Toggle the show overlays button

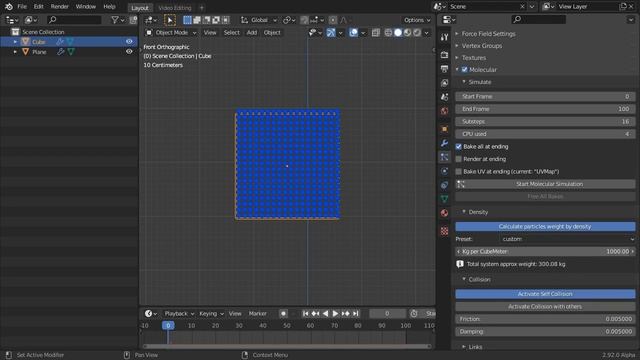[353, 33]
